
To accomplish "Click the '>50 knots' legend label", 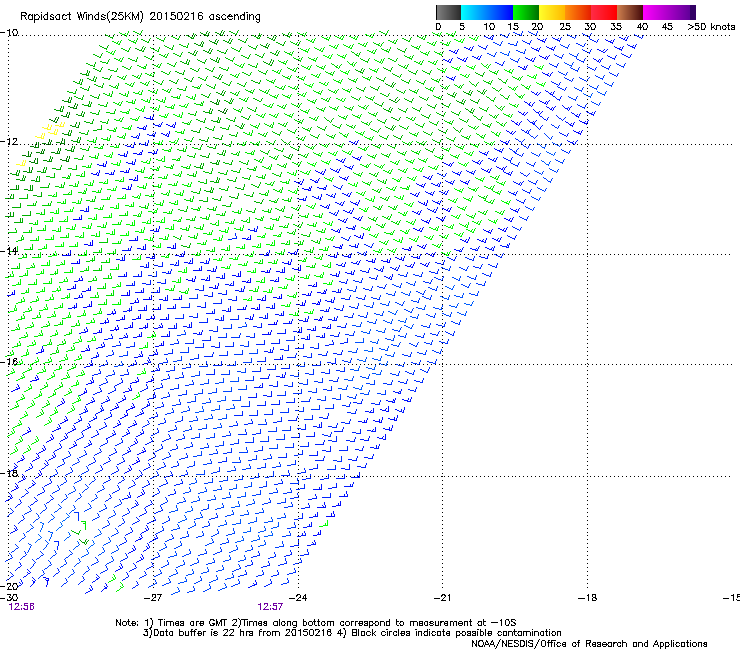I will pos(711,27).
